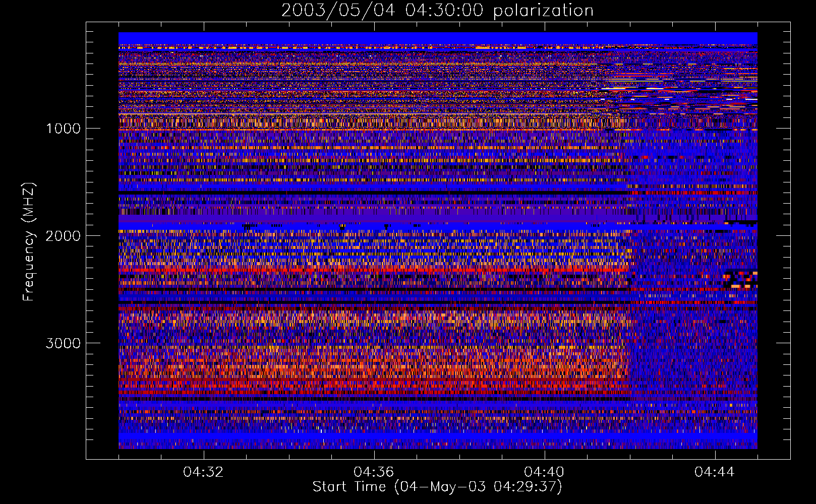Screen dimensions: 816x504
Task: Click the 2000 frequency tick label
Action: tap(63, 236)
